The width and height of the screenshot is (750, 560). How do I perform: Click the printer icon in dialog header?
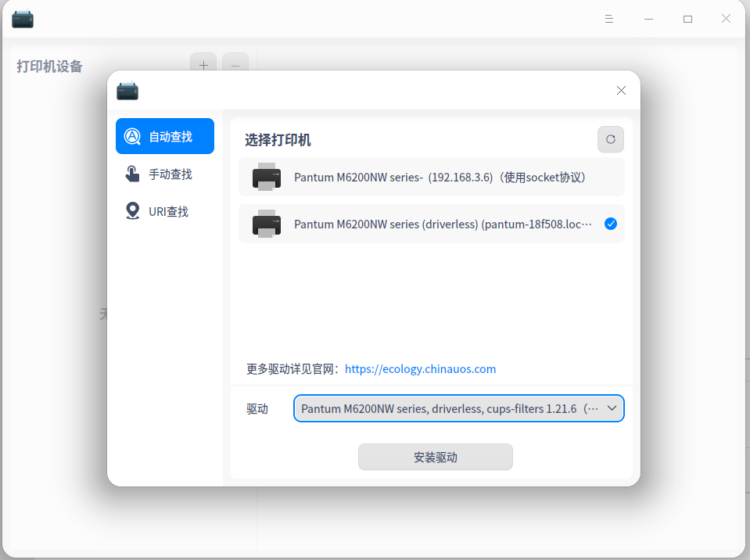(x=127, y=90)
